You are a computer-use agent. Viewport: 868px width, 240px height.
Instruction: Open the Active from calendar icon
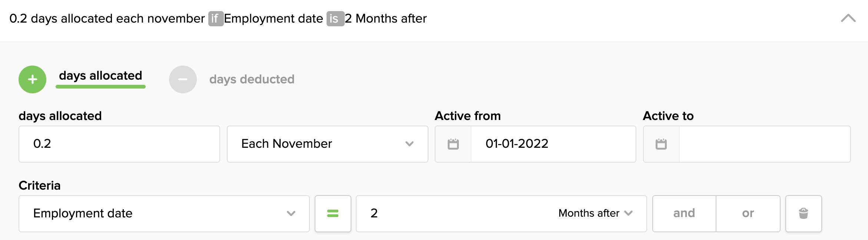(x=453, y=144)
